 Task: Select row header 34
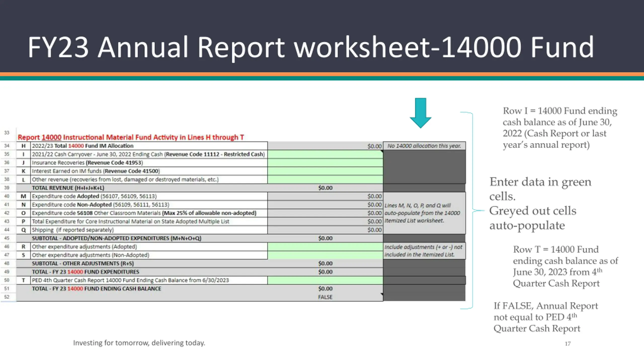click(x=7, y=146)
